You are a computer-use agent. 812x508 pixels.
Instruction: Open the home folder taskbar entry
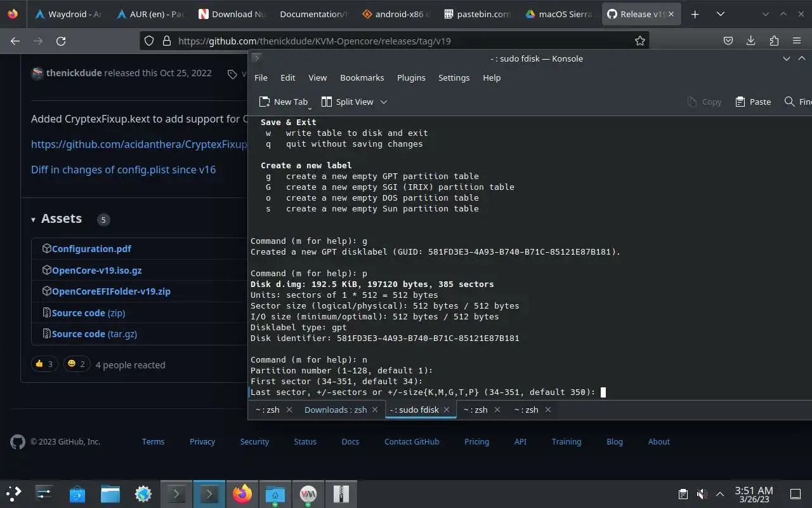pos(275,493)
